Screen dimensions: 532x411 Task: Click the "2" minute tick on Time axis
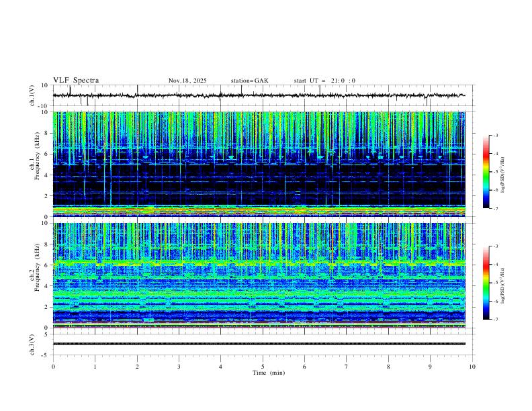pos(137,367)
